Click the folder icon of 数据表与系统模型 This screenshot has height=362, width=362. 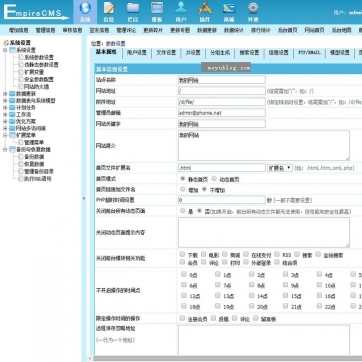(x=12, y=101)
